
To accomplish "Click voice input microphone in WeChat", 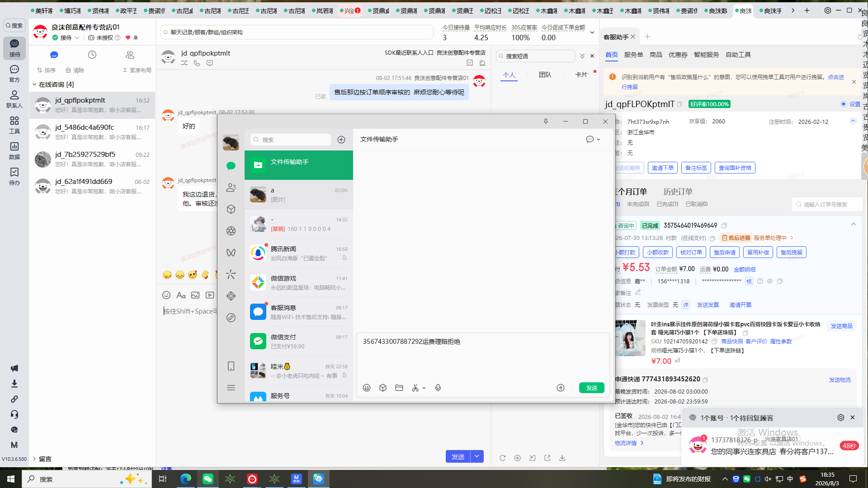I will 438,388.
